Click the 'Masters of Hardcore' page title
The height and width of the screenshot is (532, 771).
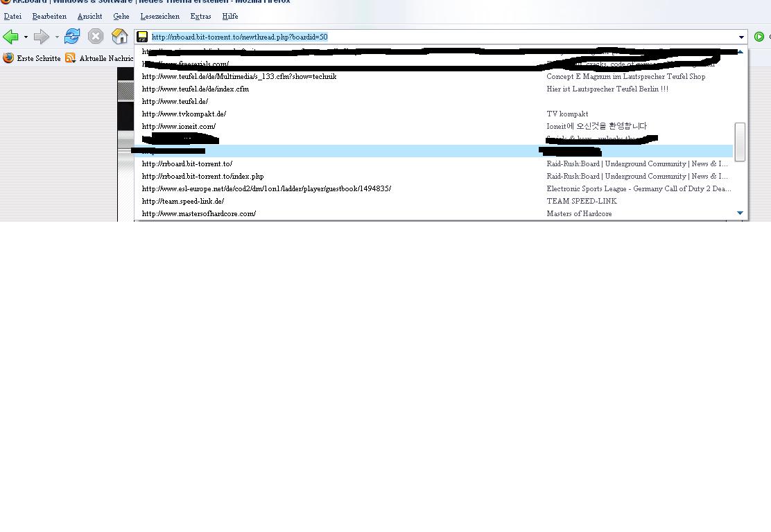pyautogui.click(x=579, y=213)
